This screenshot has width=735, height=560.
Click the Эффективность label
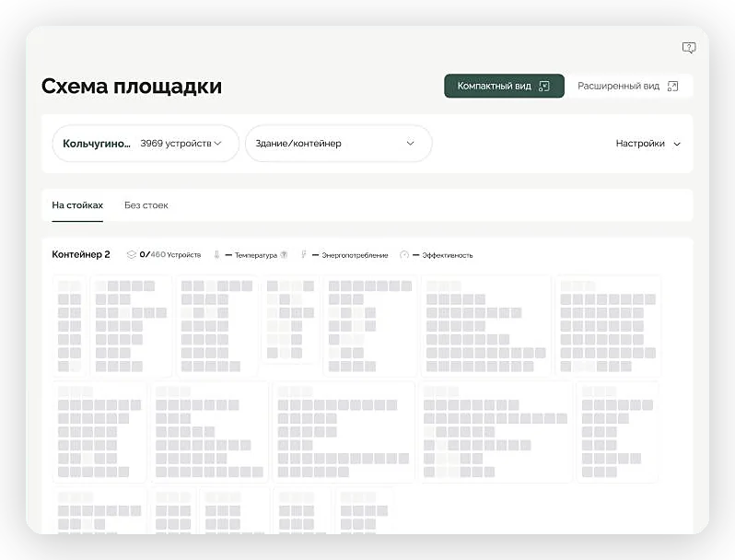tap(448, 255)
